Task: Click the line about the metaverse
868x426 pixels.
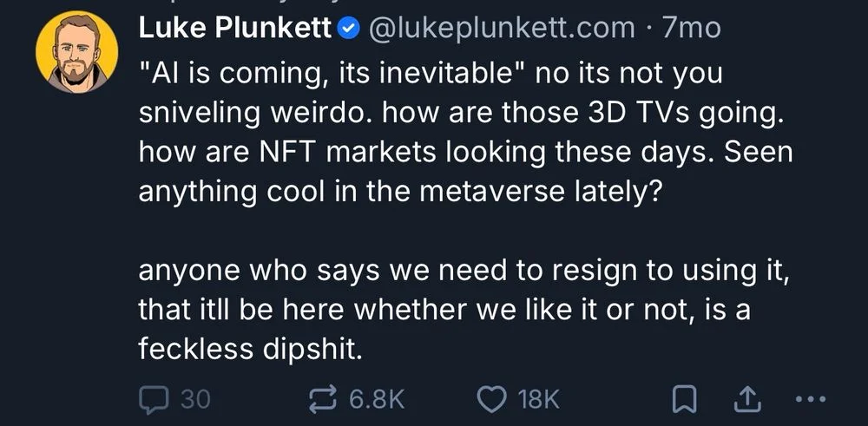Action: pos(399,193)
